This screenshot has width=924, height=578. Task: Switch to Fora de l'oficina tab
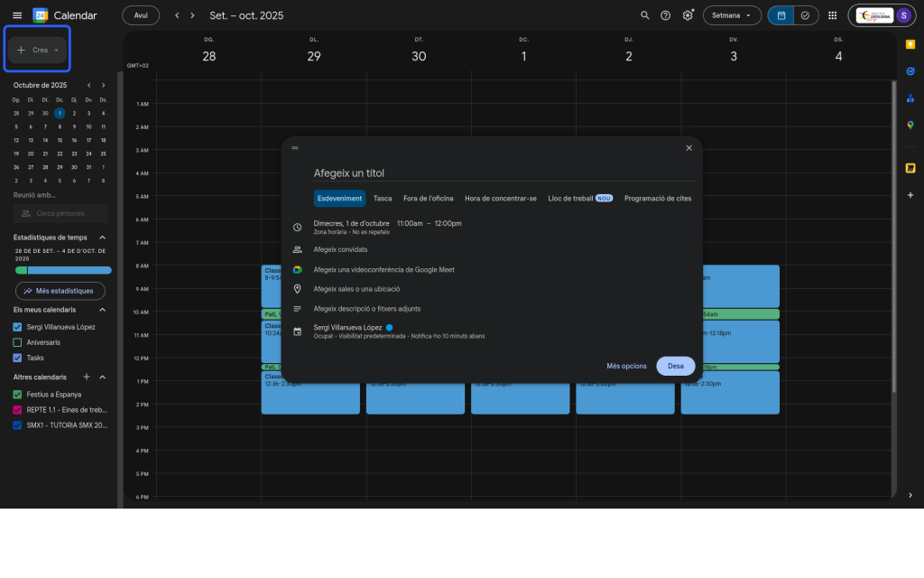click(428, 199)
